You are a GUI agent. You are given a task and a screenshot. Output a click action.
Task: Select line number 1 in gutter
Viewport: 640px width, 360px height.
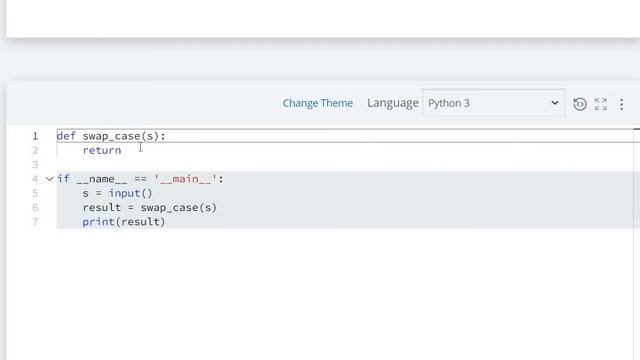[x=35, y=136]
